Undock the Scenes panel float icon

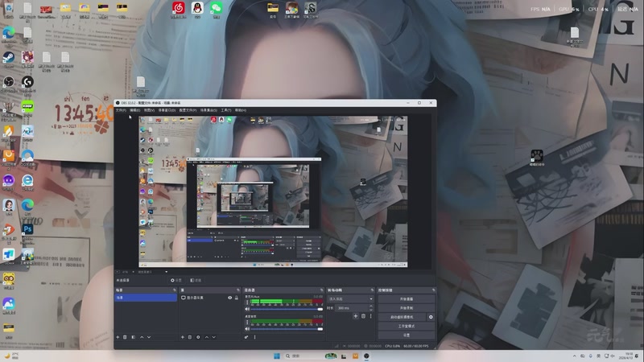click(175, 290)
